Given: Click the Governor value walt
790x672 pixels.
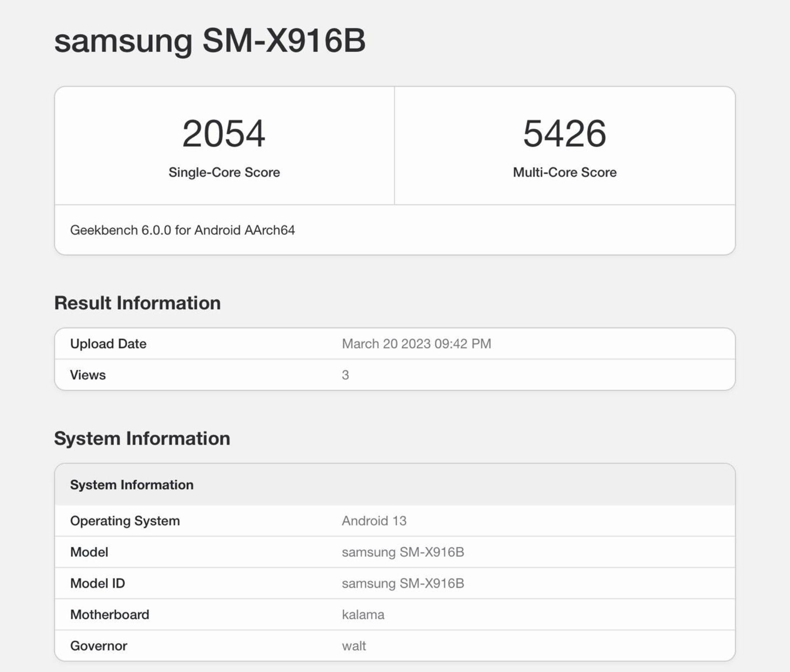Looking at the screenshot, I should coord(354,646).
